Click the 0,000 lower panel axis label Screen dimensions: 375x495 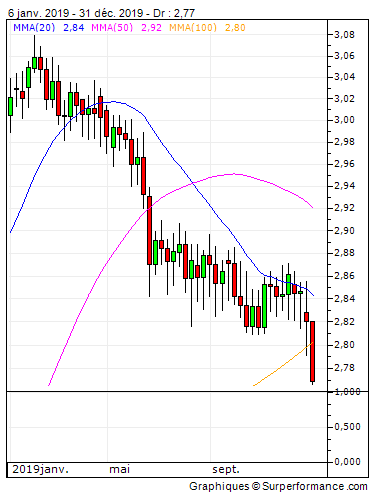(347, 462)
